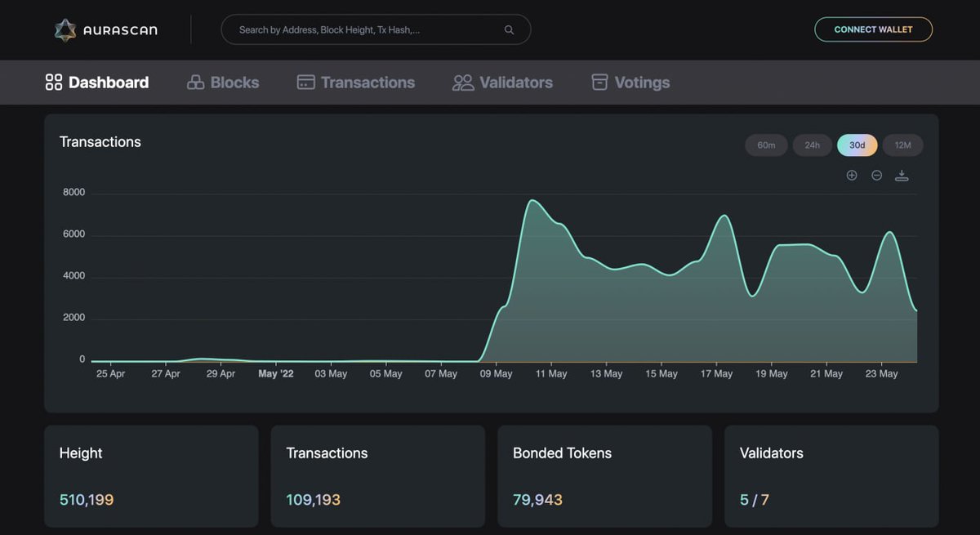This screenshot has height=535, width=980.
Task: Click the Blocks cubes icon
Action: [196, 82]
